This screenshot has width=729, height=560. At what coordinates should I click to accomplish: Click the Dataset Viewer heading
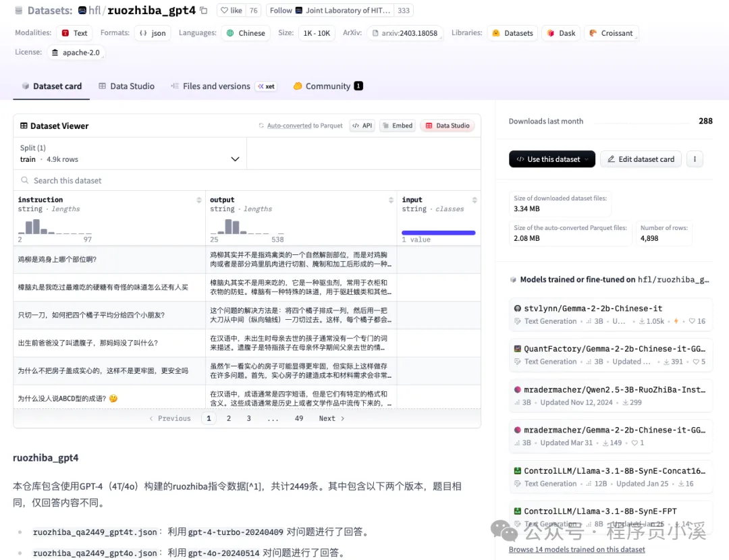pos(55,126)
